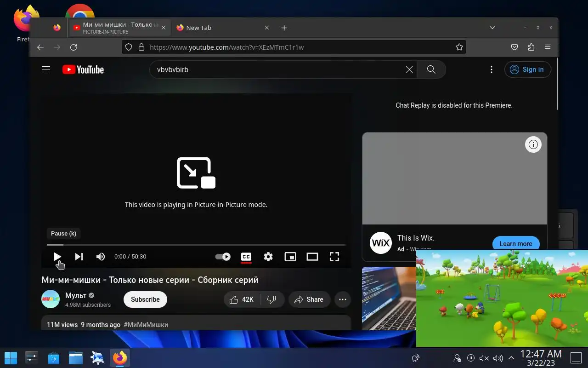Open the laptop video thumbnail
Image resolution: width=588 pixels, height=368 pixels.
(389, 299)
